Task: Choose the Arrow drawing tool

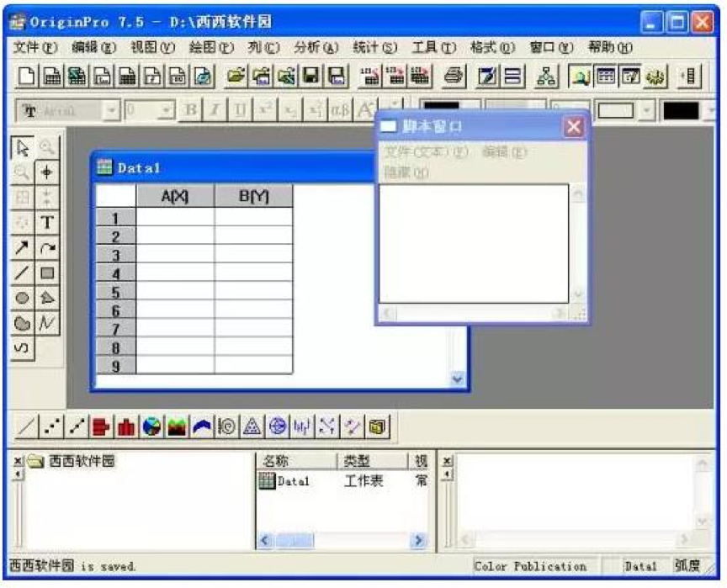Action: pyautogui.click(x=23, y=247)
